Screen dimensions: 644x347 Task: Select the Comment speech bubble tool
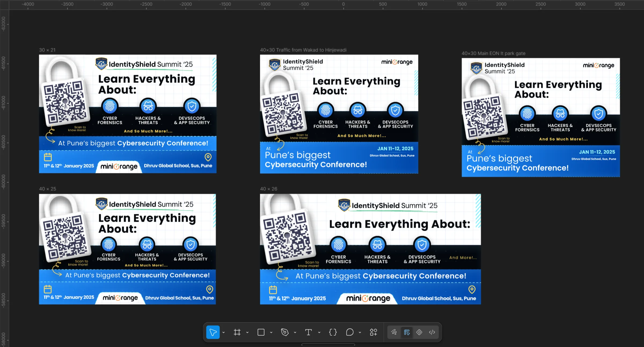pyautogui.click(x=350, y=332)
